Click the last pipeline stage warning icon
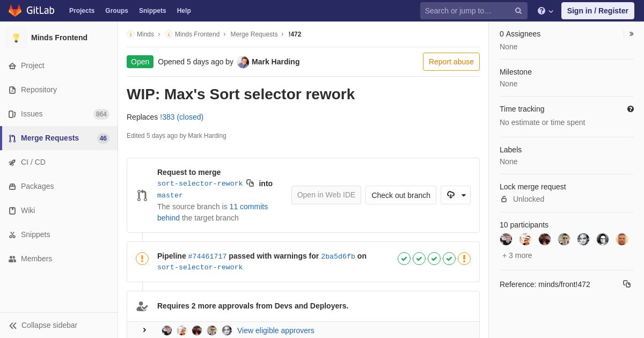The width and height of the screenshot is (644, 338). click(464, 259)
